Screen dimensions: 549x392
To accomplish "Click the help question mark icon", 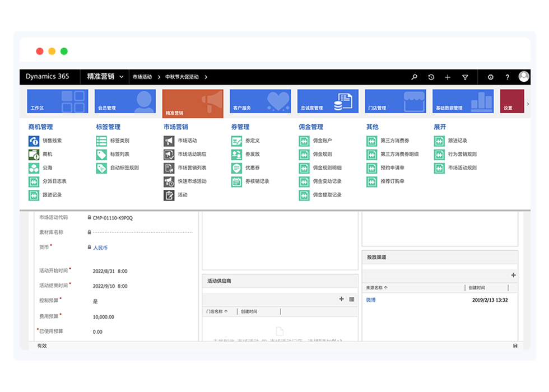I will tap(508, 77).
